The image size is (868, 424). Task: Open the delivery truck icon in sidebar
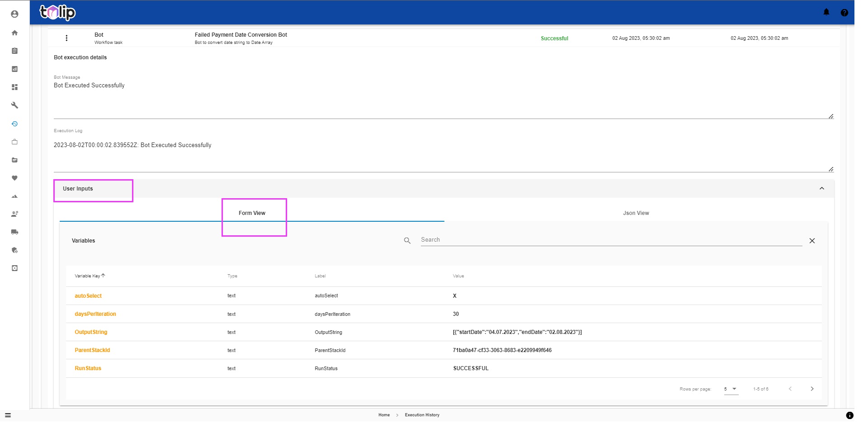click(x=14, y=232)
